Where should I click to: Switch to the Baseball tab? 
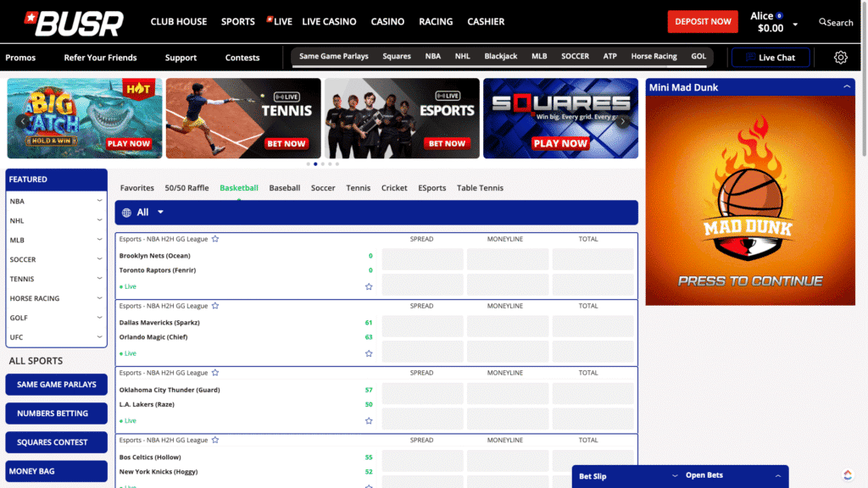(x=285, y=188)
